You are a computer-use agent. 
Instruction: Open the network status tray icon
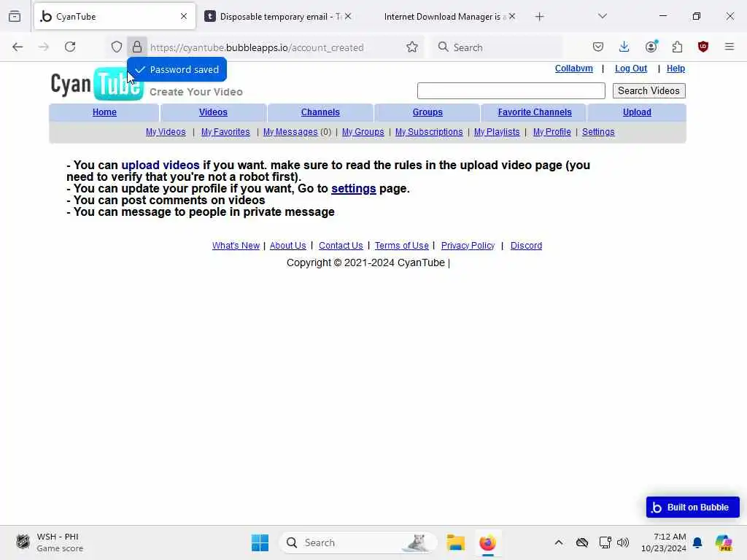click(x=605, y=542)
